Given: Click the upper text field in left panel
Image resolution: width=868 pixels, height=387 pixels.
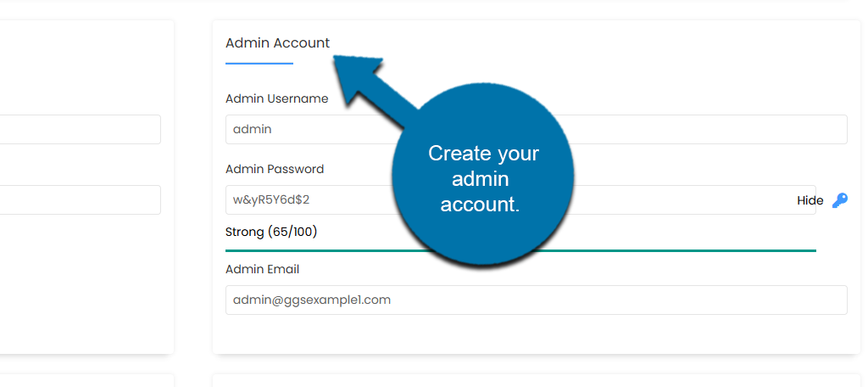Looking at the screenshot, I should coord(81,130).
